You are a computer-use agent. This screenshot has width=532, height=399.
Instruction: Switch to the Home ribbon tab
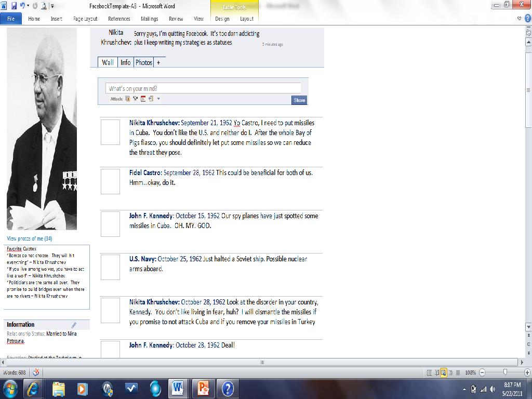34,19
